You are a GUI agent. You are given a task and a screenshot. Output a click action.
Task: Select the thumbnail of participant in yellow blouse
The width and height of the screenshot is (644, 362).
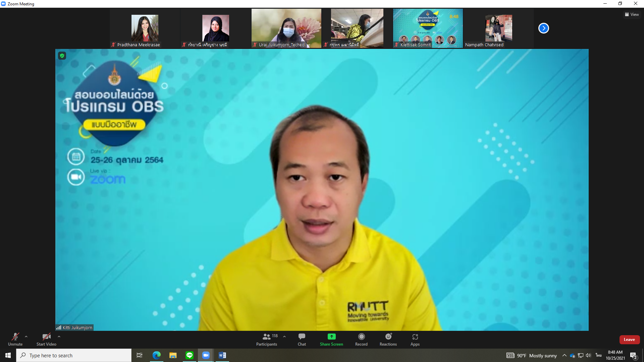pyautogui.click(x=357, y=28)
